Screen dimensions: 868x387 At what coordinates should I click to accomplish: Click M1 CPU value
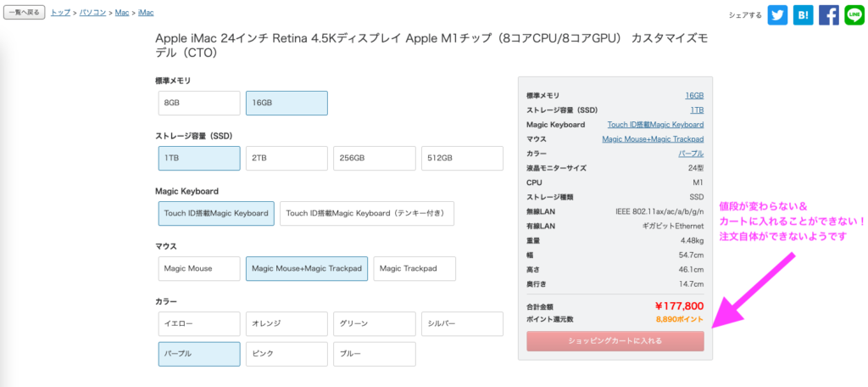698,182
